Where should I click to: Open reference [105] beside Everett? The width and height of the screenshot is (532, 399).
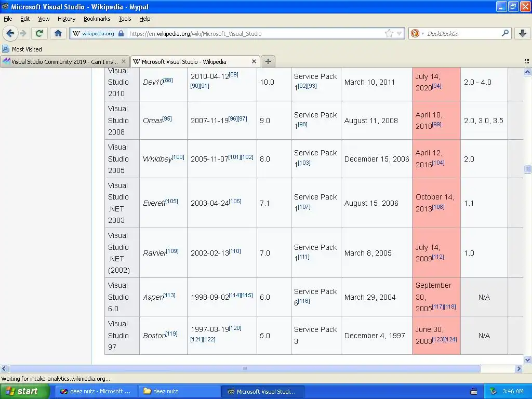tap(171, 201)
